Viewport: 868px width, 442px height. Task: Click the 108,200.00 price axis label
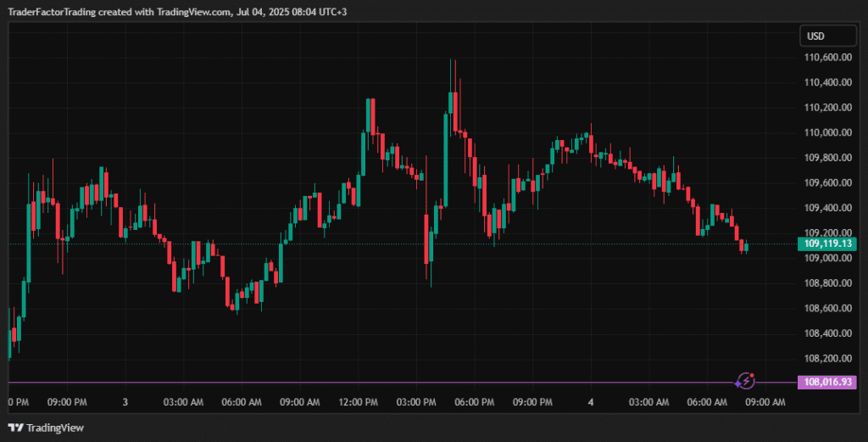827,358
